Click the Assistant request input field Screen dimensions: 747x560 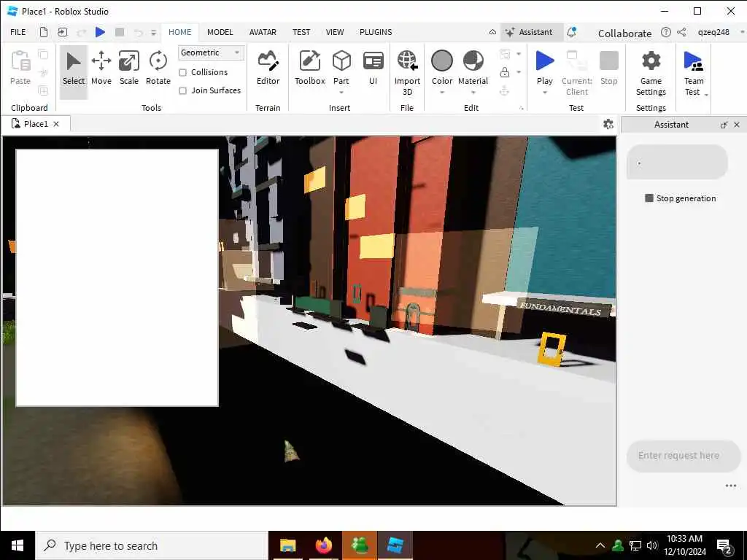click(683, 456)
